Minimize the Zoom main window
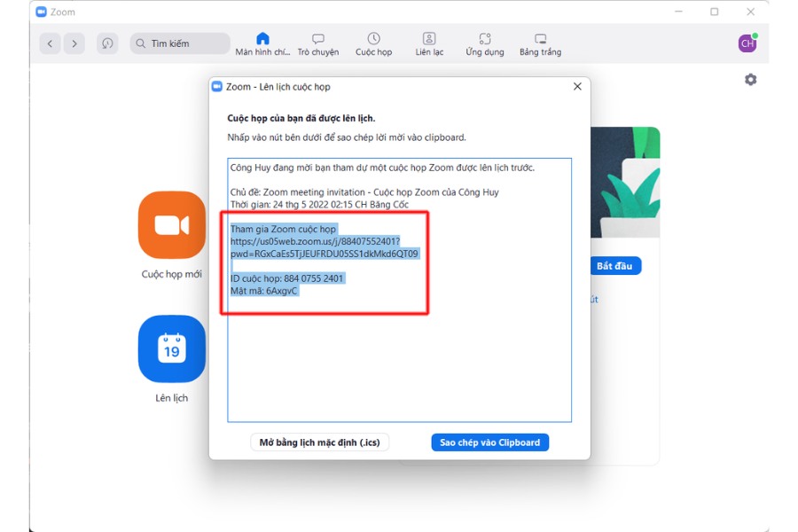This screenshot has height=532, width=798. (x=678, y=12)
